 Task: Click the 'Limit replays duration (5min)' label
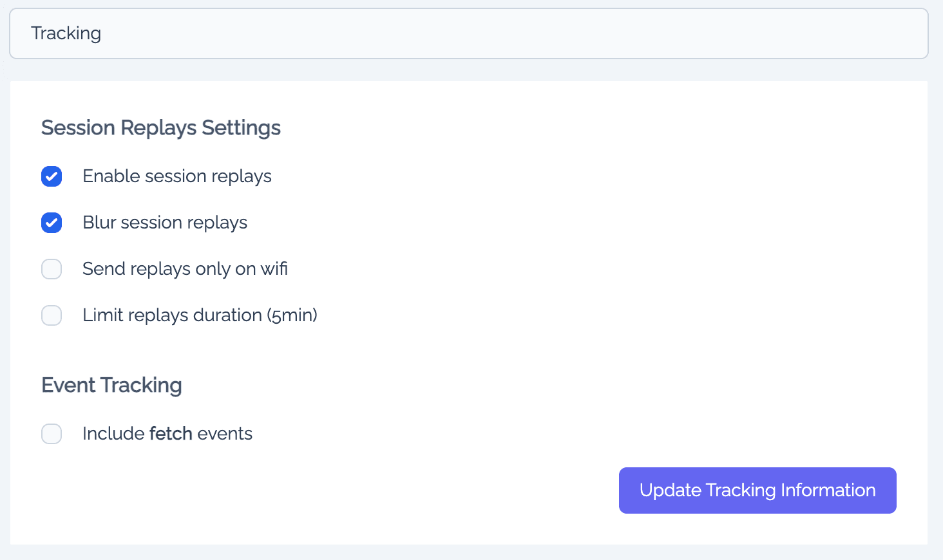pos(200,315)
